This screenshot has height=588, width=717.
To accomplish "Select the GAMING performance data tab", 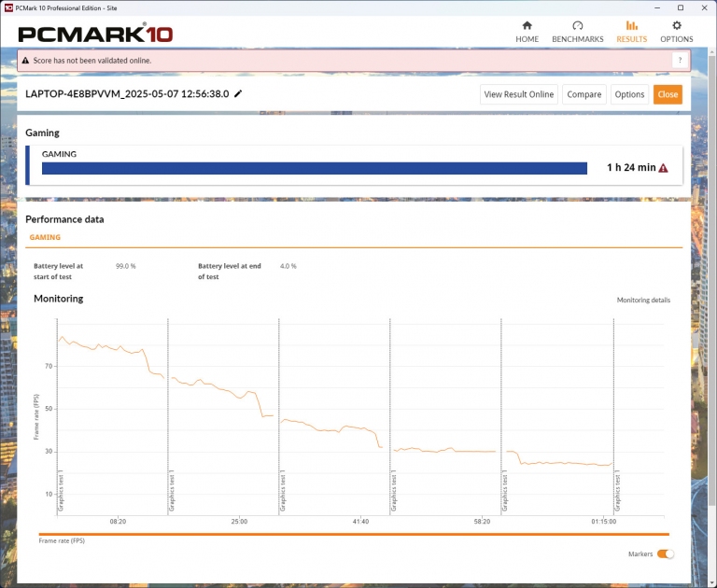I will click(45, 237).
